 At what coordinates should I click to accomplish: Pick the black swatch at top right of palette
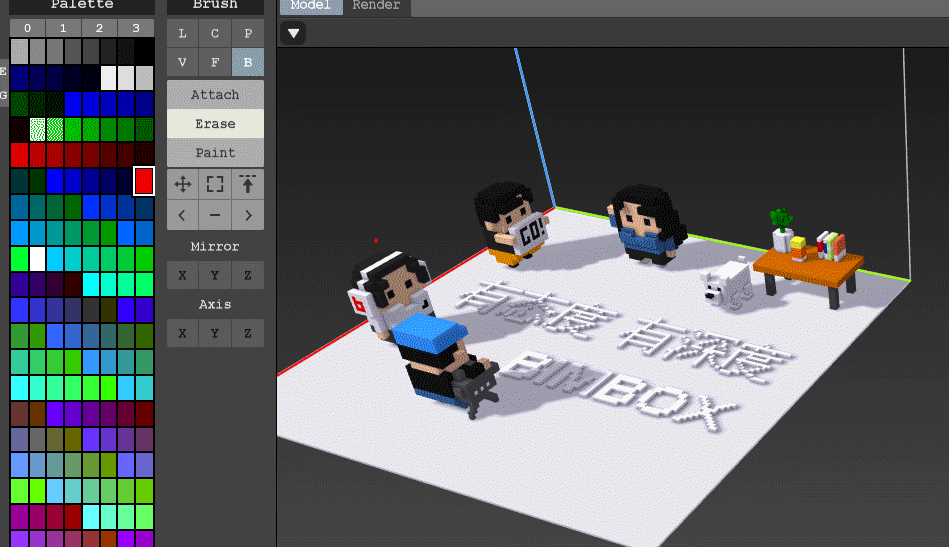[144, 51]
